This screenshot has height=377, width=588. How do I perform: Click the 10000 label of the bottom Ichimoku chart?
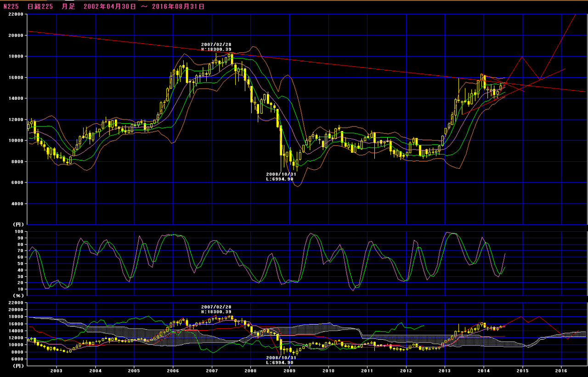15,345
